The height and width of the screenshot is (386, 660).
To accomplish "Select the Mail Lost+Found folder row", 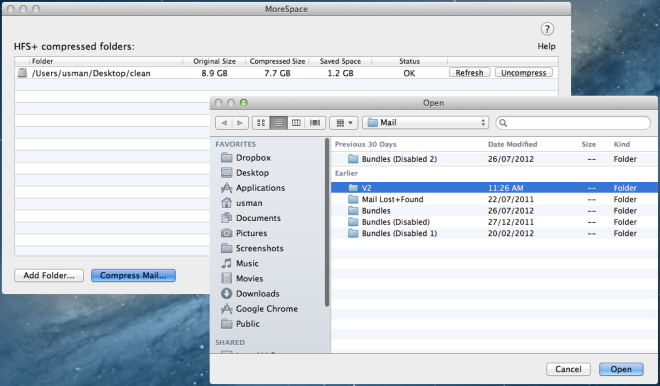I will click(494, 199).
